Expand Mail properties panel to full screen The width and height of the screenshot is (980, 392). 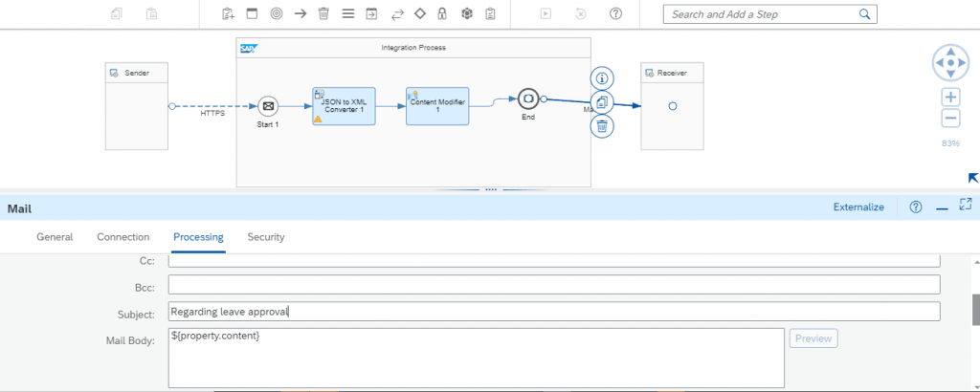pyautogui.click(x=966, y=204)
